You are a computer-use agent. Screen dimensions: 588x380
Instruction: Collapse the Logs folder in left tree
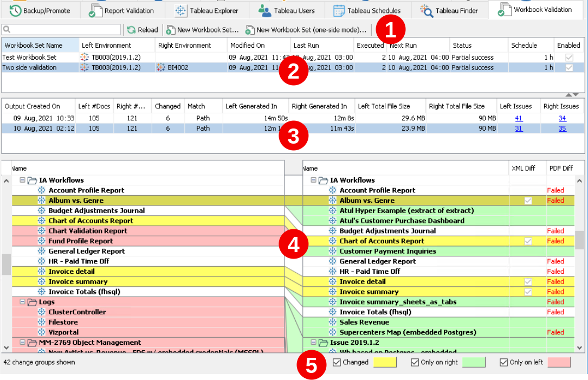23,301
